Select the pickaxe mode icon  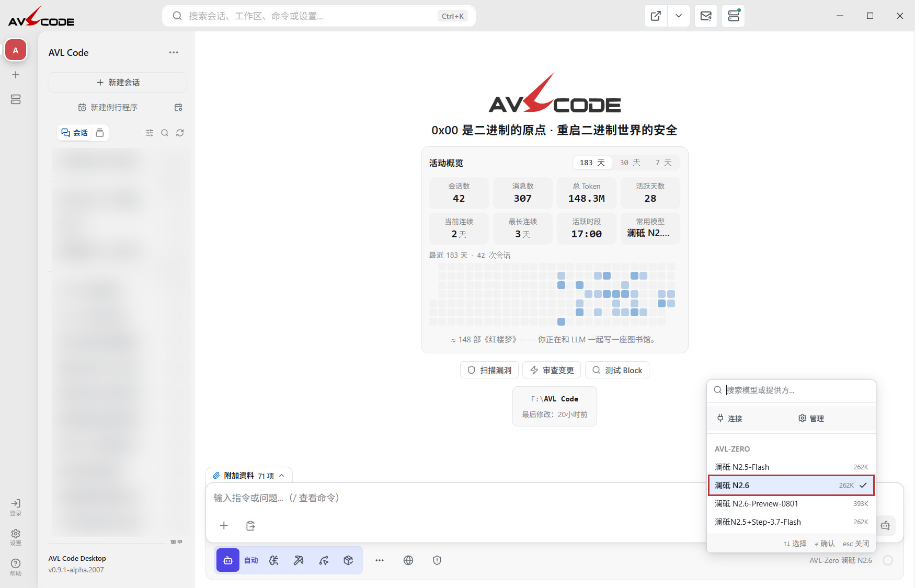coord(299,560)
